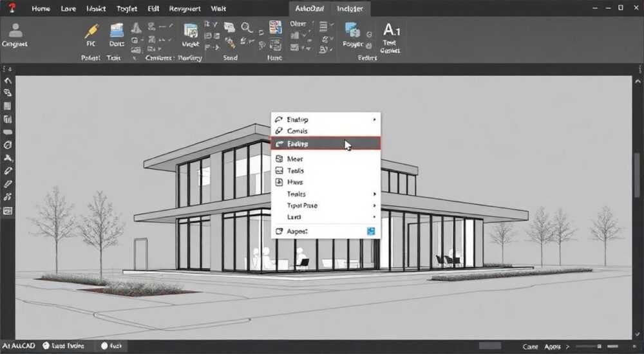This screenshot has height=354, width=644.
Task: Click the yellow marker icon in ribbon
Action: pyautogui.click(x=91, y=31)
